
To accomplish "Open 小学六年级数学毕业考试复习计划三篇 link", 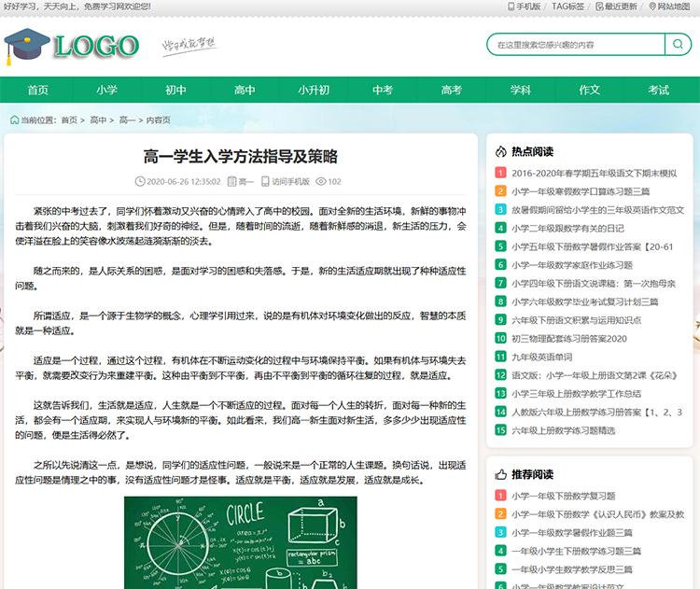I will [585, 302].
